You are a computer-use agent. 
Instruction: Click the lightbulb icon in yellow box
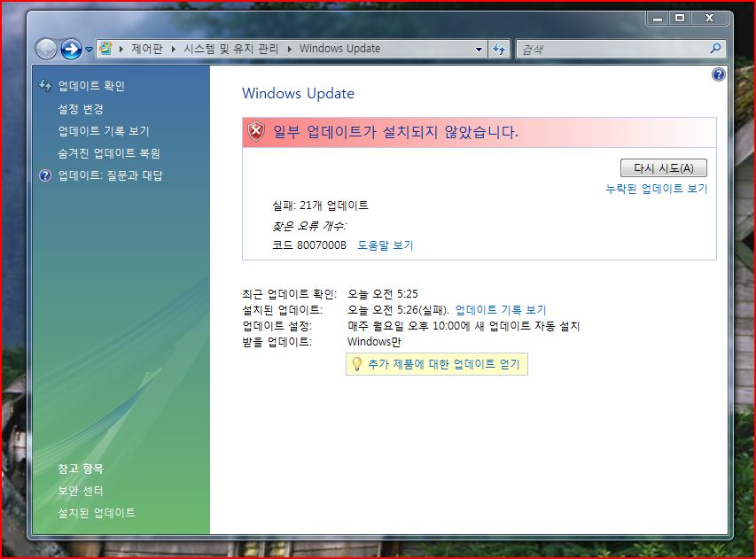click(357, 364)
